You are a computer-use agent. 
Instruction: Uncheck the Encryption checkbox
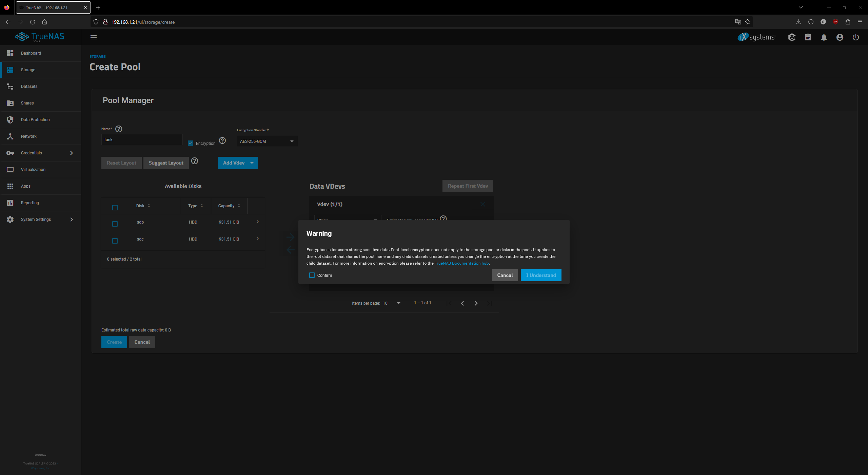tap(191, 143)
